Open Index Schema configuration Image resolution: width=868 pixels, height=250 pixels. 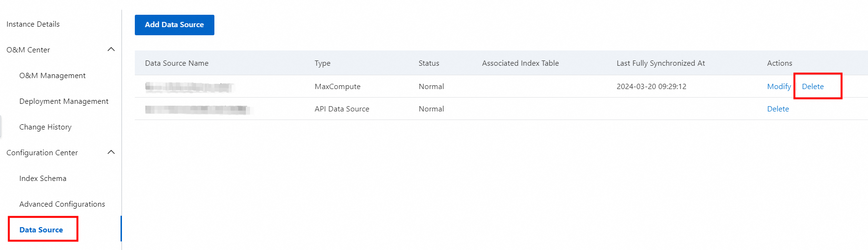(x=43, y=179)
